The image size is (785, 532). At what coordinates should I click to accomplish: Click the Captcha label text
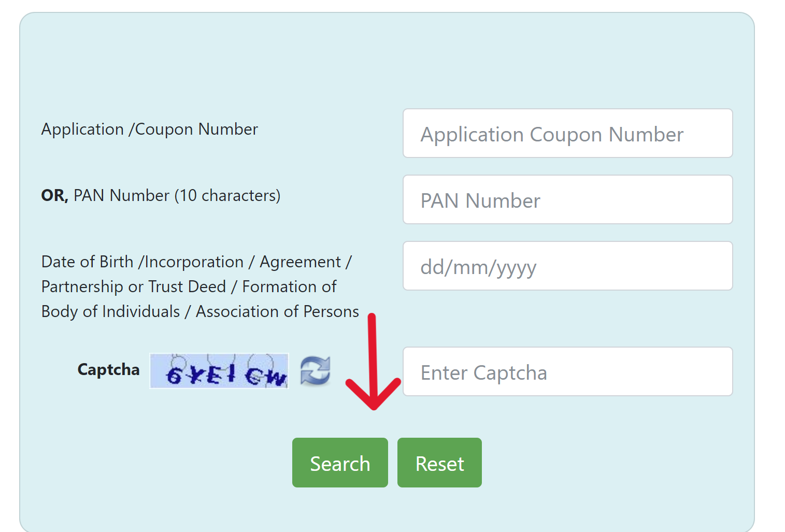[108, 370]
